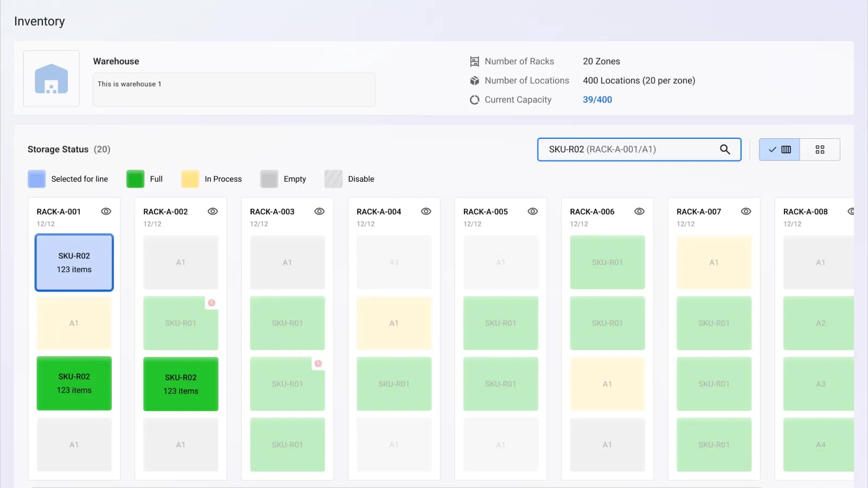Toggle visibility eye for RACK-A-006
The height and width of the screenshot is (488, 868).
(640, 211)
